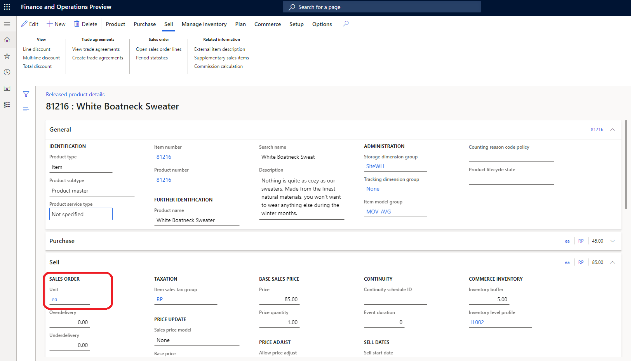Viewport: 644px width, 361px height.
Task: Open Total discount
Action: tap(37, 66)
